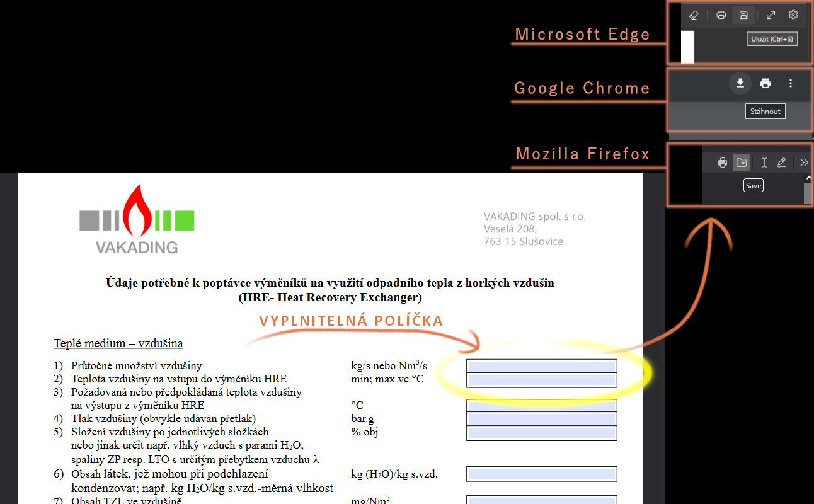This screenshot has width=814, height=504.
Task: Open Edge PDF settings gear icon
Action: [793, 15]
